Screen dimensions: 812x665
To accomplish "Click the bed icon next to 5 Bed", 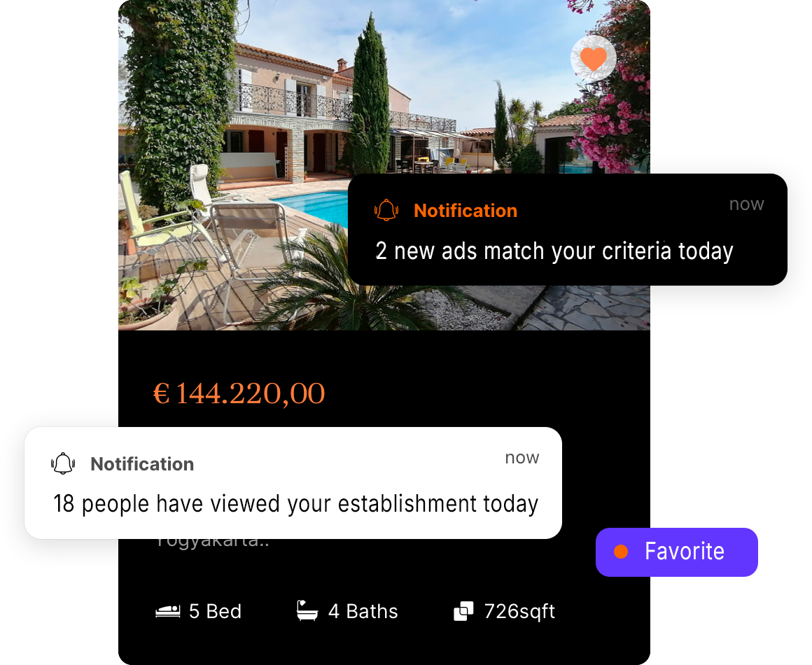I will pyautogui.click(x=168, y=611).
